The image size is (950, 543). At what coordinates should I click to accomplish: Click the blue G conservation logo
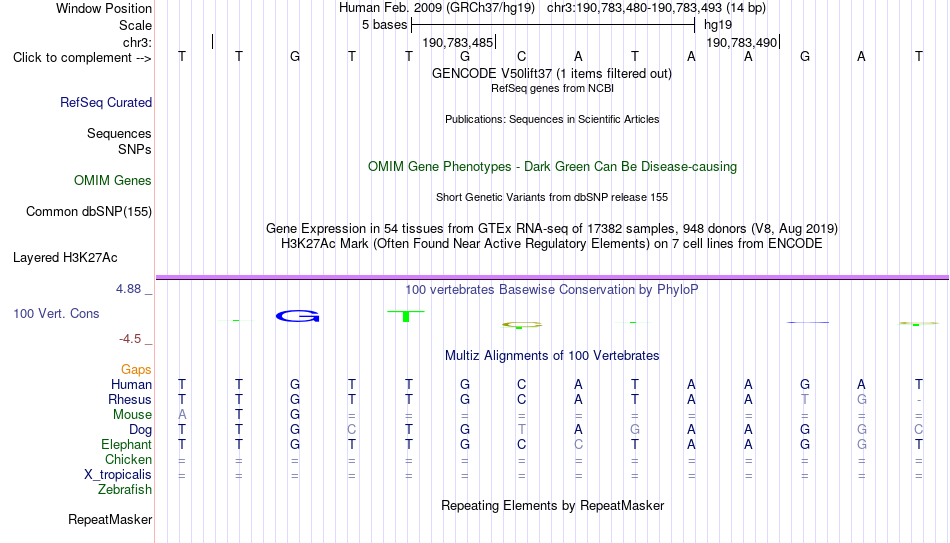click(x=297, y=316)
